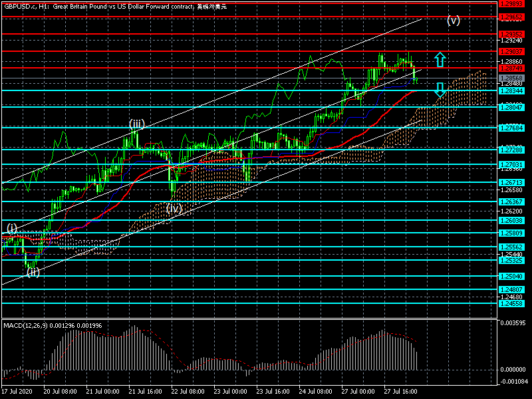This screenshot has width=532, height=399.
Task: Select the cyan 1.26367 price label
Action: pyautogui.click(x=511, y=202)
